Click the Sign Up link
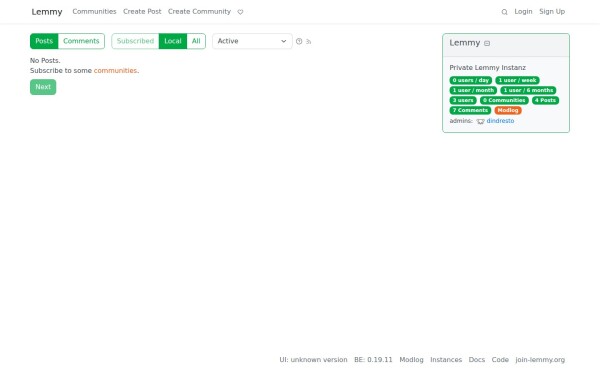Image resolution: width=600 pixels, height=375 pixels. point(552,11)
